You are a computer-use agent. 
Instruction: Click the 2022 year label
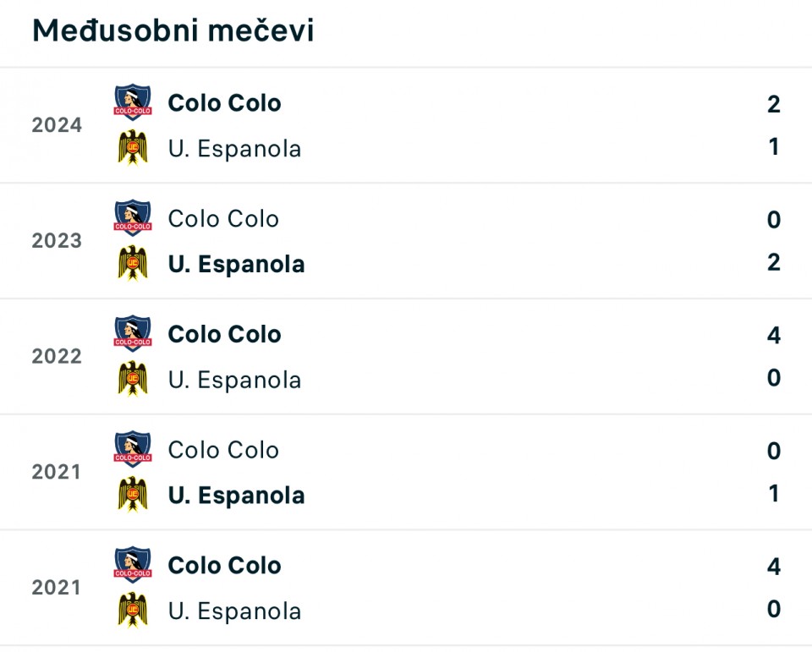pyautogui.click(x=57, y=356)
